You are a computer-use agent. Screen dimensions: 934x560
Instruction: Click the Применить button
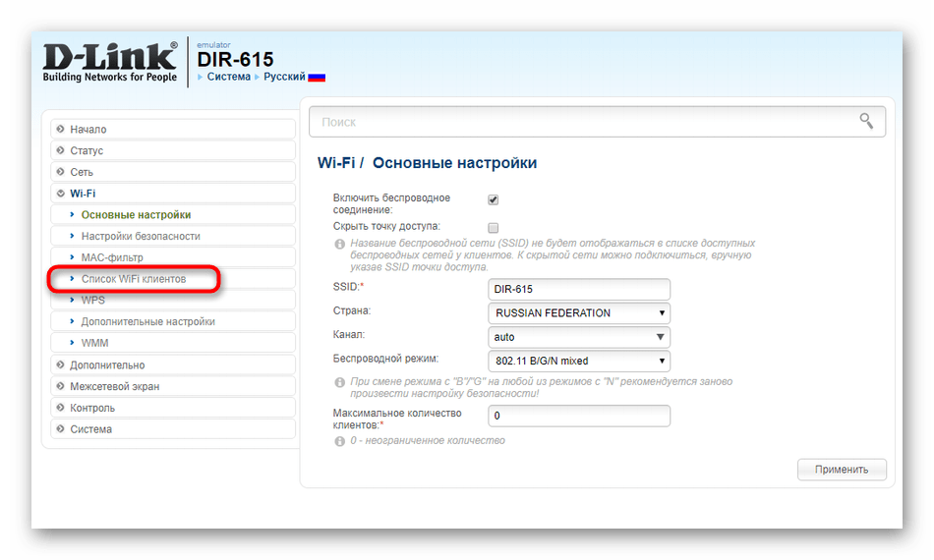(x=842, y=469)
